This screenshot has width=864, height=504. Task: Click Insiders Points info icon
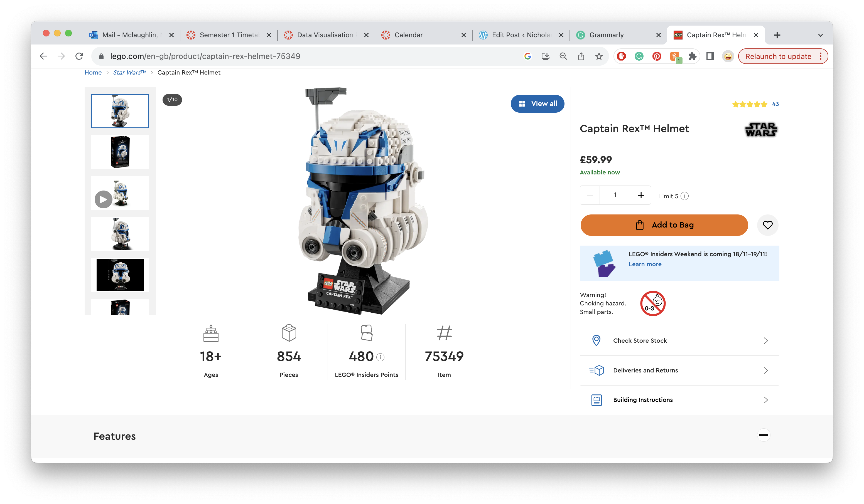(x=380, y=357)
